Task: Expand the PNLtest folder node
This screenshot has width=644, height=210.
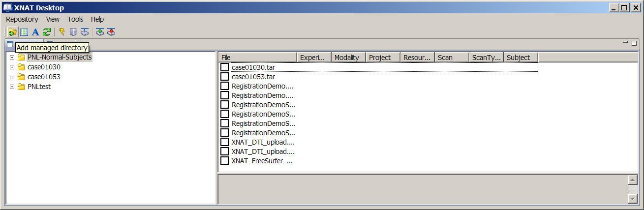Action: coord(12,87)
